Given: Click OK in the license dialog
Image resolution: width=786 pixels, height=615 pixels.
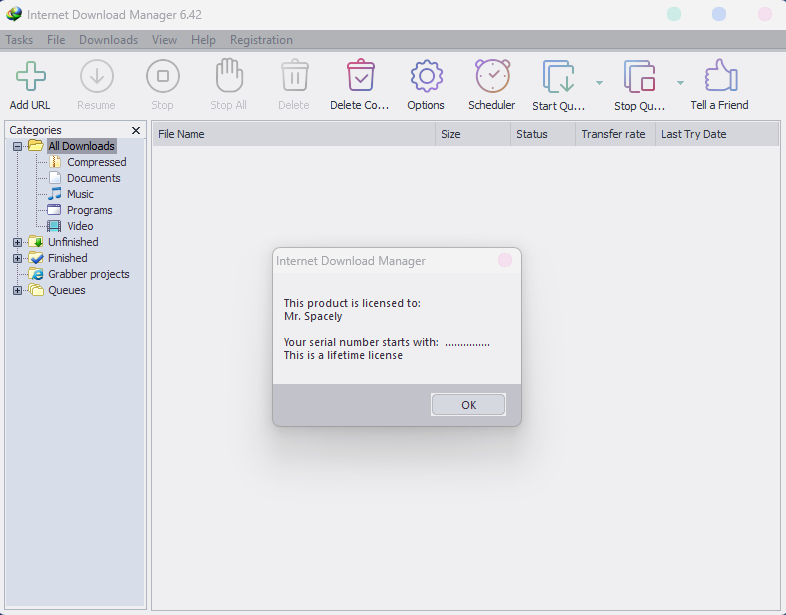Looking at the screenshot, I should click(468, 404).
